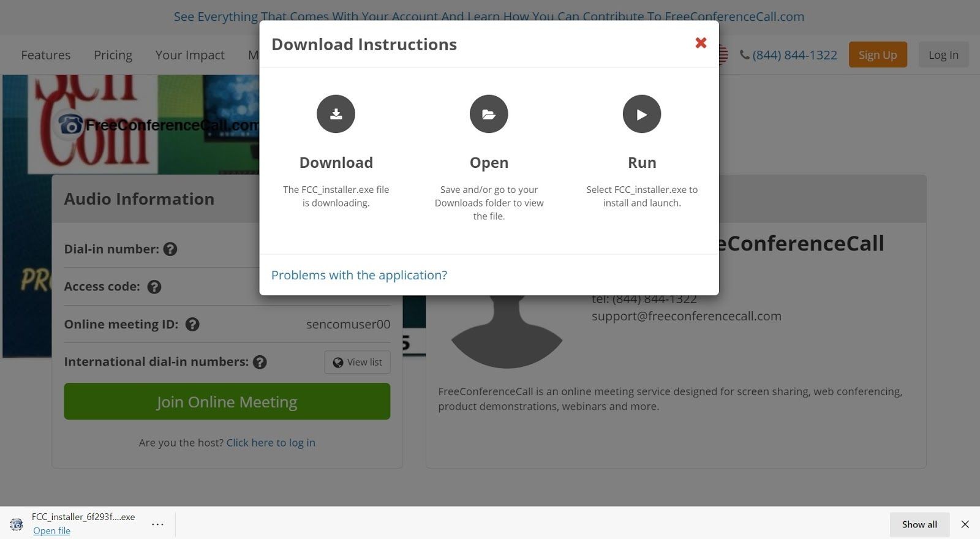Open the View list of international numbers
This screenshot has width=980, height=539.
(x=357, y=362)
